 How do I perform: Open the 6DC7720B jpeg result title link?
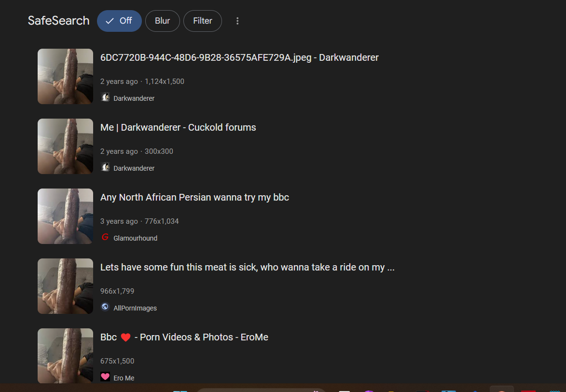click(239, 58)
